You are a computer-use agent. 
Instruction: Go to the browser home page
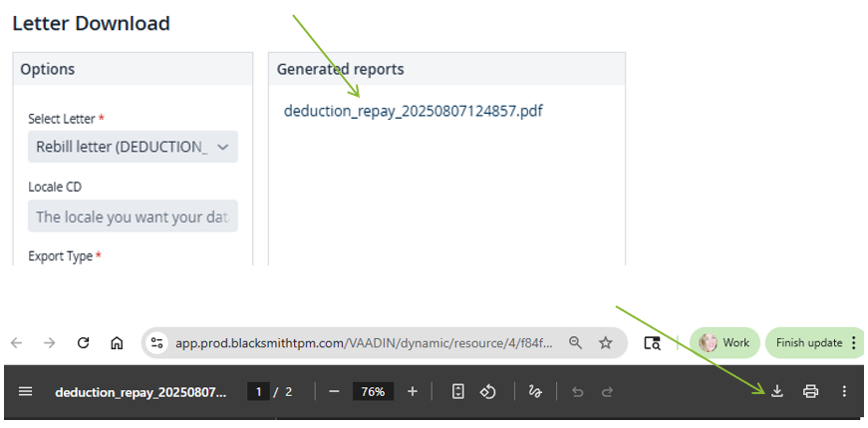pyautogui.click(x=117, y=342)
